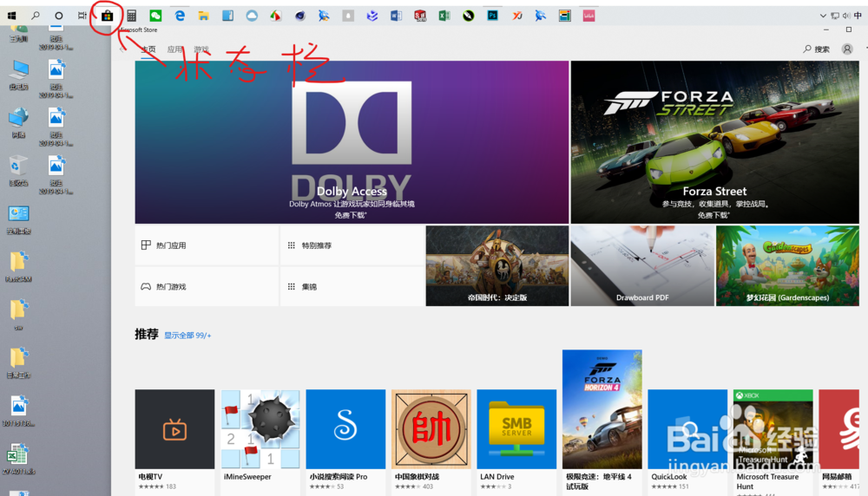Click Microsoft Store bag icon on taskbar
This screenshot has width=868, height=496.
tap(107, 16)
